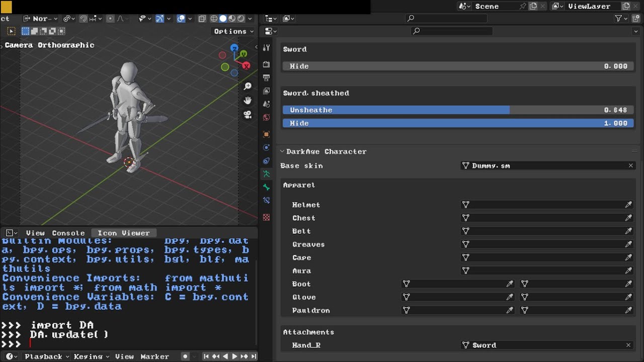Image resolution: width=644 pixels, height=362 pixels.
Task: Add a new view layer with the ViewLayer copy icon
Action: (626, 6)
